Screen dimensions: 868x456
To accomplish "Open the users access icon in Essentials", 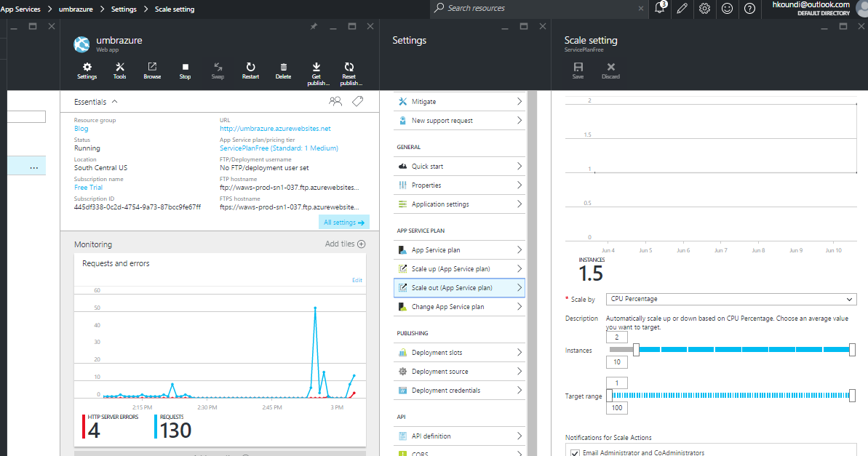I will (x=335, y=101).
